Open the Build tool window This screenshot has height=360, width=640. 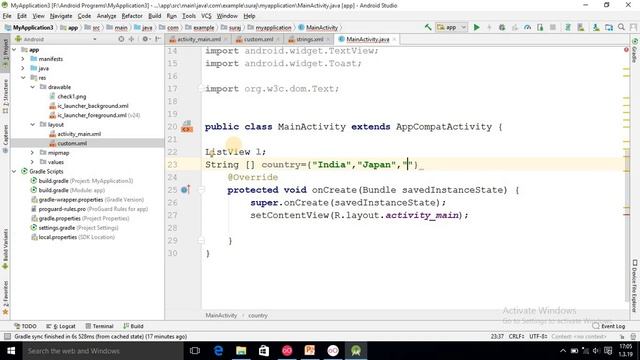(x=133, y=326)
